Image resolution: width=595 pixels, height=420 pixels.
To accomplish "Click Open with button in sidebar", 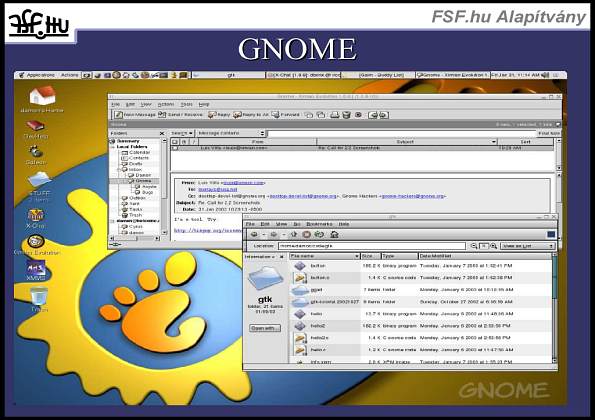I will 265,328.
